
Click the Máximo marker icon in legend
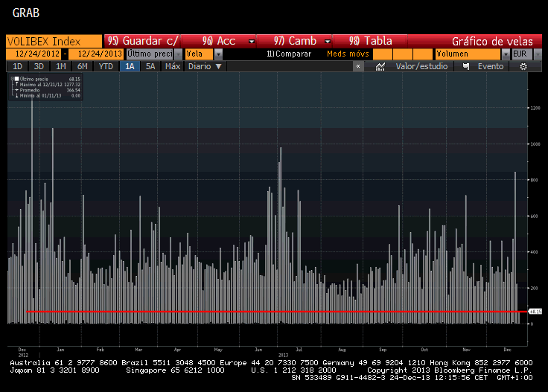point(16,85)
